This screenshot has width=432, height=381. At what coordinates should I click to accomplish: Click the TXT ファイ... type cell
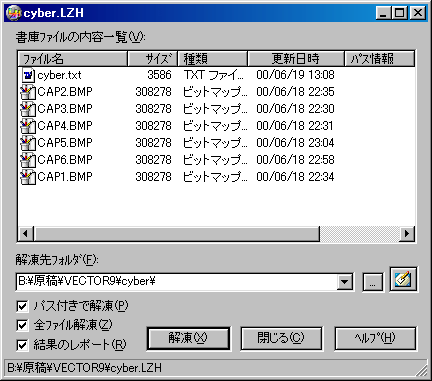pyautogui.click(x=214, y=75)
